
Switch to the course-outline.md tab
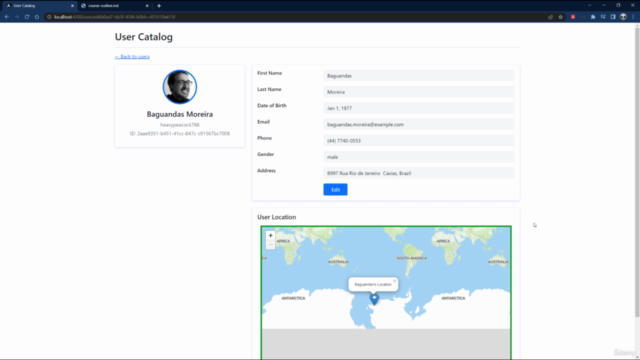click(114, 6)
